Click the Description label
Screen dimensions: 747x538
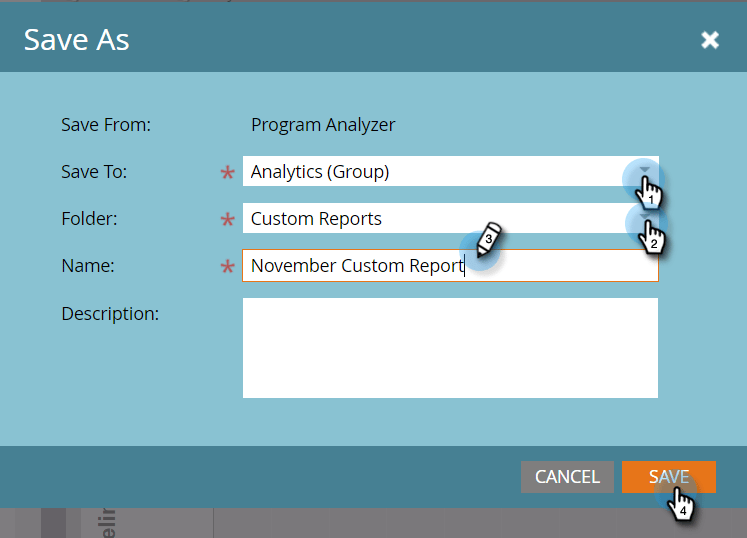pyautogui.click(x=110, y=313)
